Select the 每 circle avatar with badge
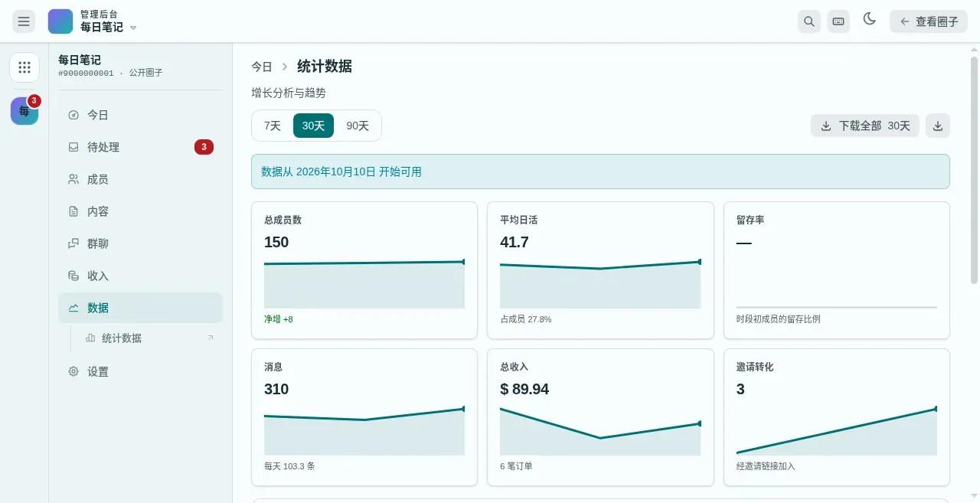Image resolution: width=980 pixels, height=503 pixels. coord(24,111)
